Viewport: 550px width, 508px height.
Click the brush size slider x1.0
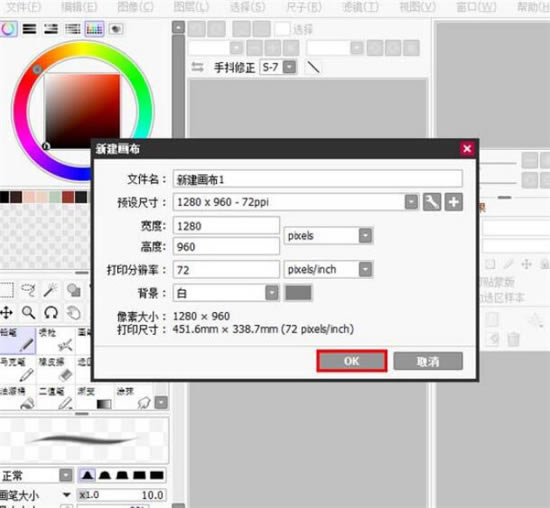(121, 495)
